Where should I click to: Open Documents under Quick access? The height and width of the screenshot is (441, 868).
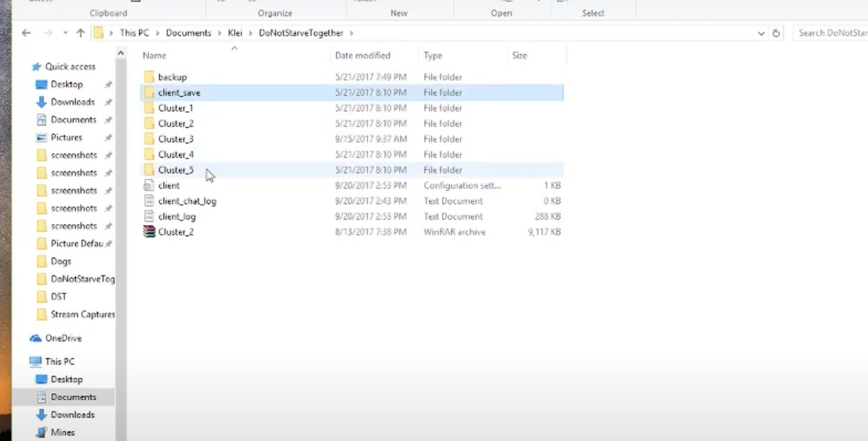click(74, 120)
